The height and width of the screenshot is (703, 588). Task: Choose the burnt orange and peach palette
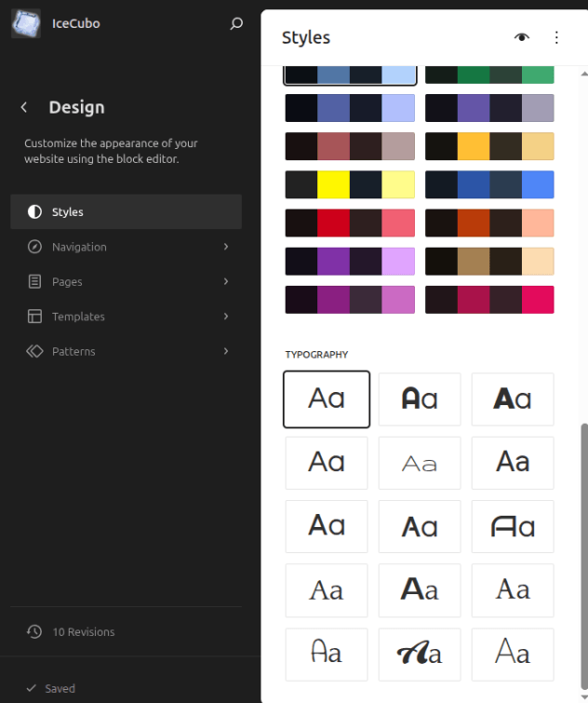tap(489, 223)
